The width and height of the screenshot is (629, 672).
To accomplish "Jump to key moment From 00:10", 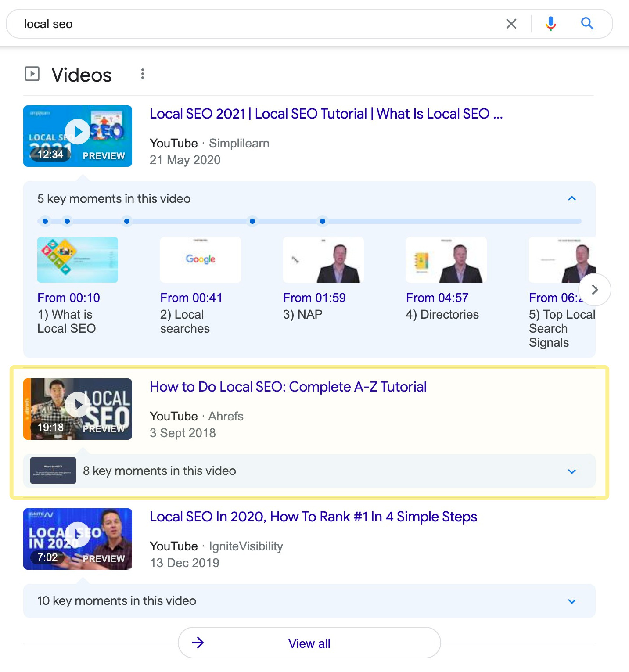I will pos(69,298).
